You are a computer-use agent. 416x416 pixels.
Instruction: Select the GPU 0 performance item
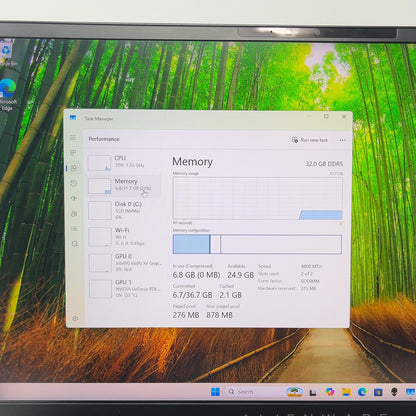coord(124,263)
